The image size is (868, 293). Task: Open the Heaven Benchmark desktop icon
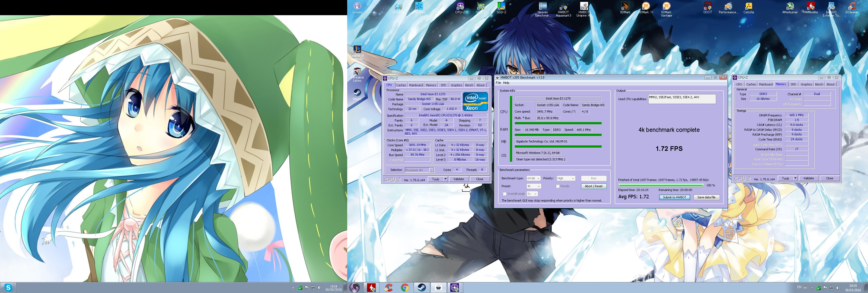click(x=542, y=9)
